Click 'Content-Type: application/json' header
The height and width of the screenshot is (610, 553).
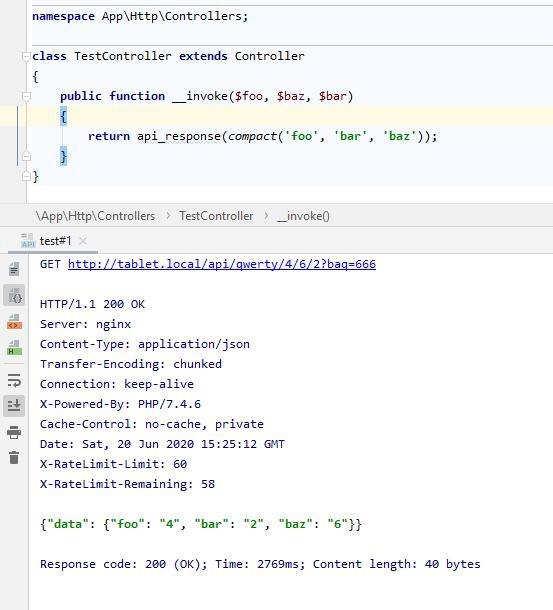coord(145,344)
